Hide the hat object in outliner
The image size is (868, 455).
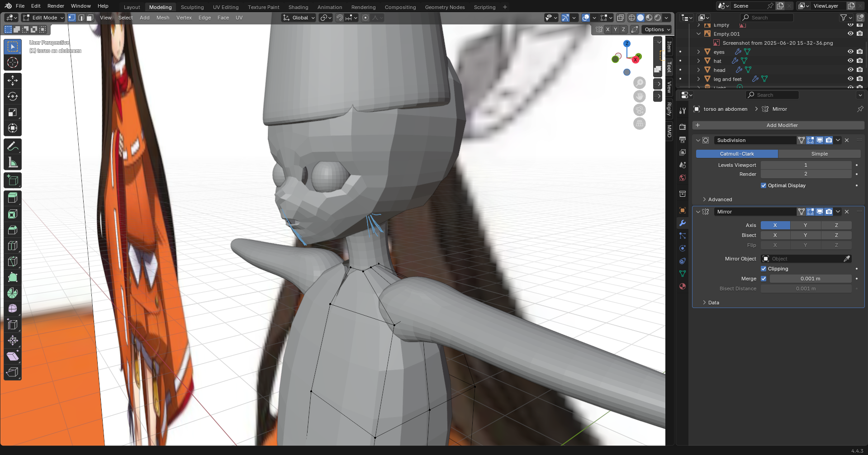[x=850, y=61]
